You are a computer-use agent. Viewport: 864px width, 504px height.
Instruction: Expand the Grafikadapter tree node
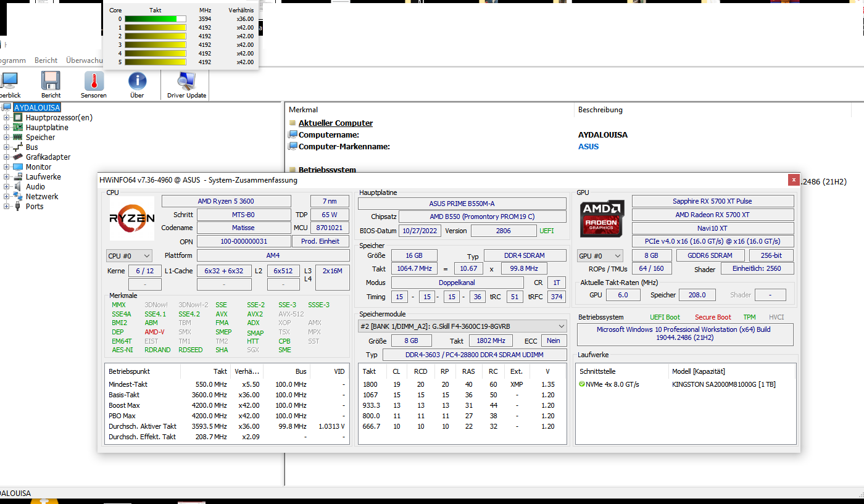[x=7, y=157]
